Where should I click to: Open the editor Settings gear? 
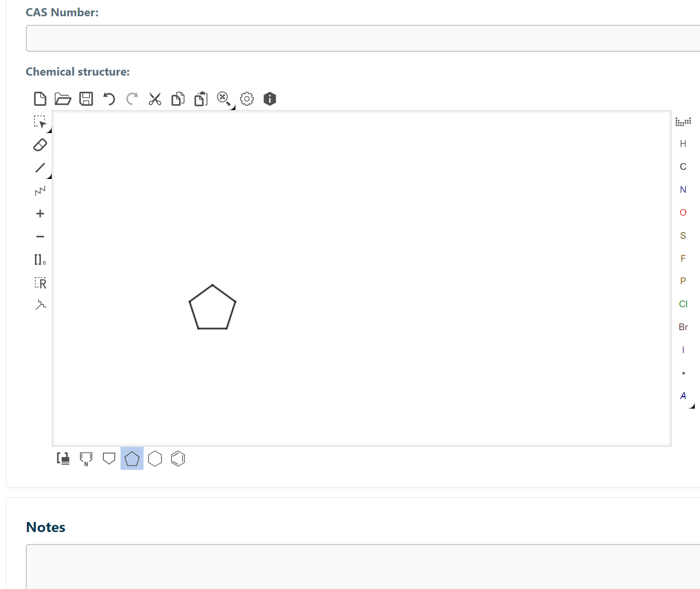[247, 99]
